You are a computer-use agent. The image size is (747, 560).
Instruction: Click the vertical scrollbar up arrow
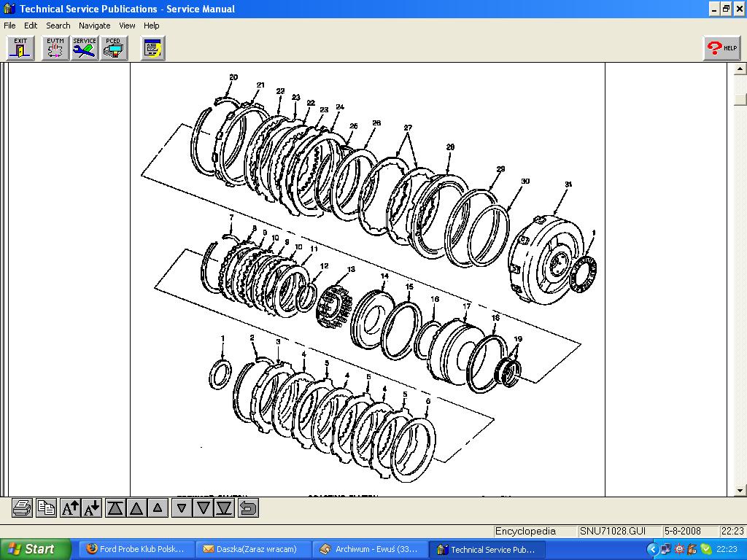(740, 69)
